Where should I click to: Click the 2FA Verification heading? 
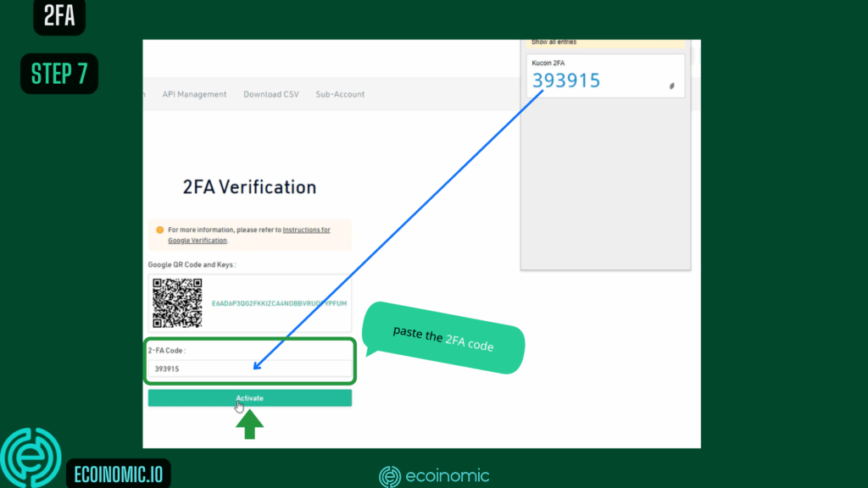[x=250, y=187]
